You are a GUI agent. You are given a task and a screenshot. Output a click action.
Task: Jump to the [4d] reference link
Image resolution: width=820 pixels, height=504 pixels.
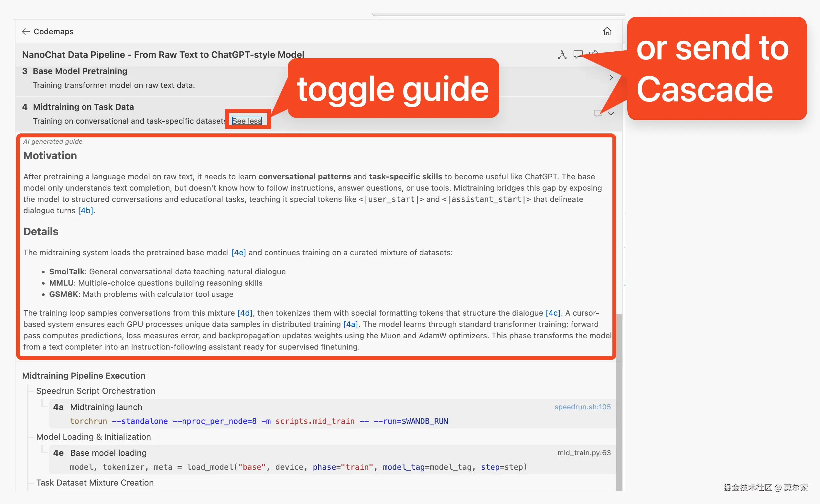click(244, 313)
